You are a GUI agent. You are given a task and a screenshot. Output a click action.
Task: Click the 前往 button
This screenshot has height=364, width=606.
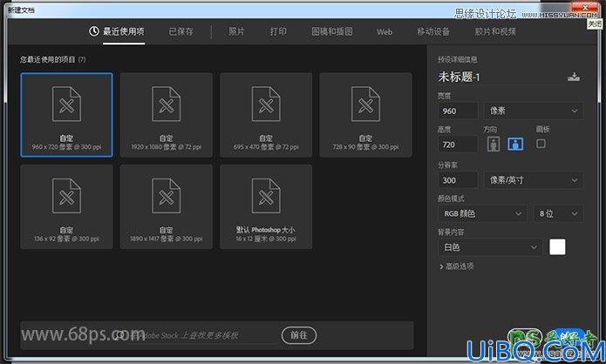299,335
